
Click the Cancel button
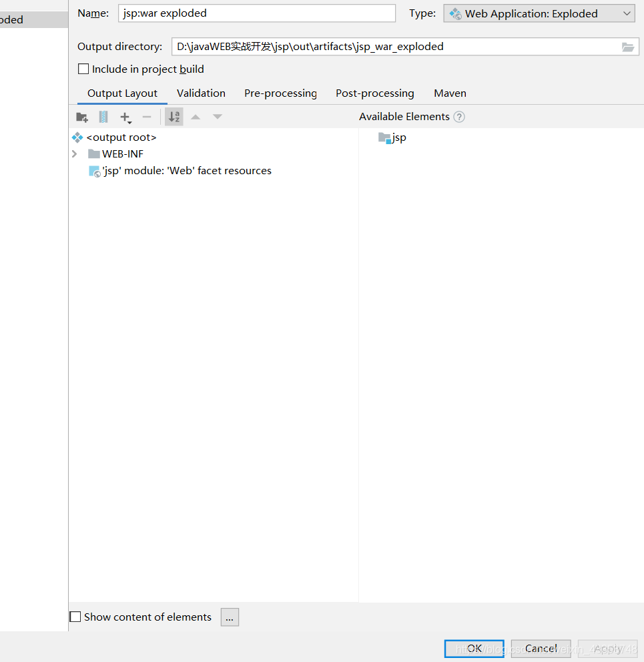541,649
